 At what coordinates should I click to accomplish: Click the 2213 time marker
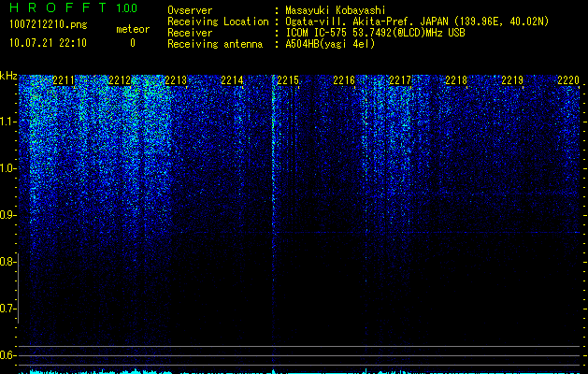176,80
